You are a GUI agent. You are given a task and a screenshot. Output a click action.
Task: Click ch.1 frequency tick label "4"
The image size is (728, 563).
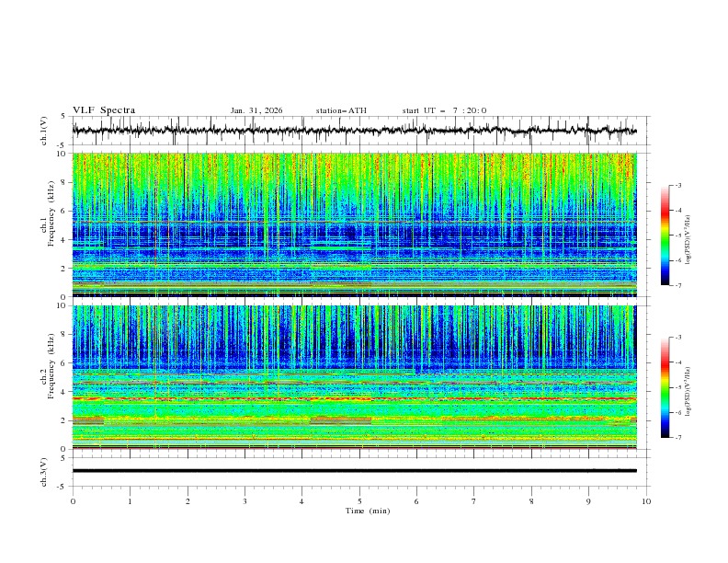(64, 240)
